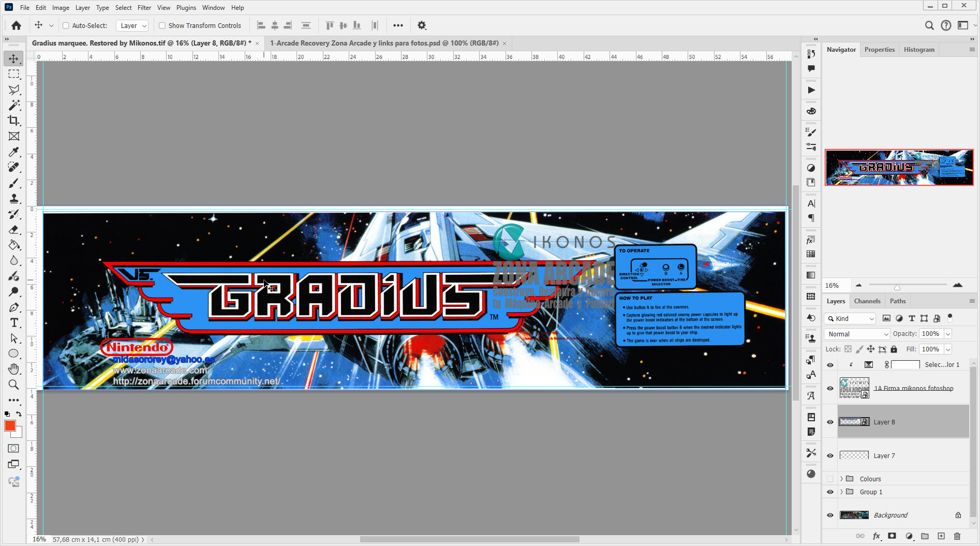Image resolution: width=980 pixels, height=546 pixels.
Task: Activate the Zoom tool
Action: click(x=14, y=385)
